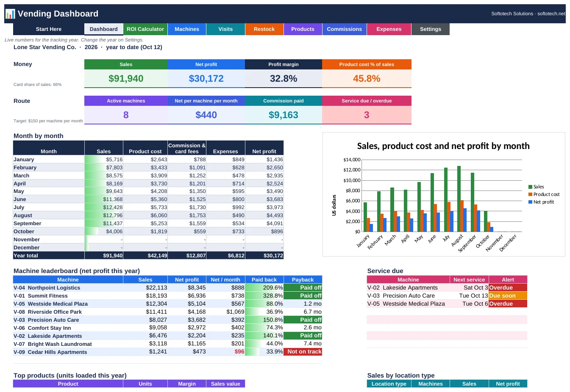Select the Commission paid $9,163 value
This screenshot has width=570, height=392.
pyautogui.click(x=284, y=115)
